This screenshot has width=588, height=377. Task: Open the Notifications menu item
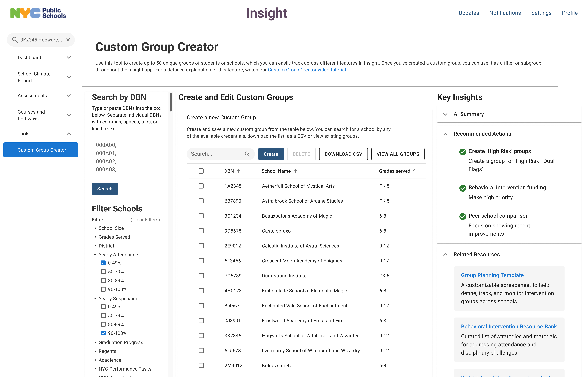click(505, 13)
